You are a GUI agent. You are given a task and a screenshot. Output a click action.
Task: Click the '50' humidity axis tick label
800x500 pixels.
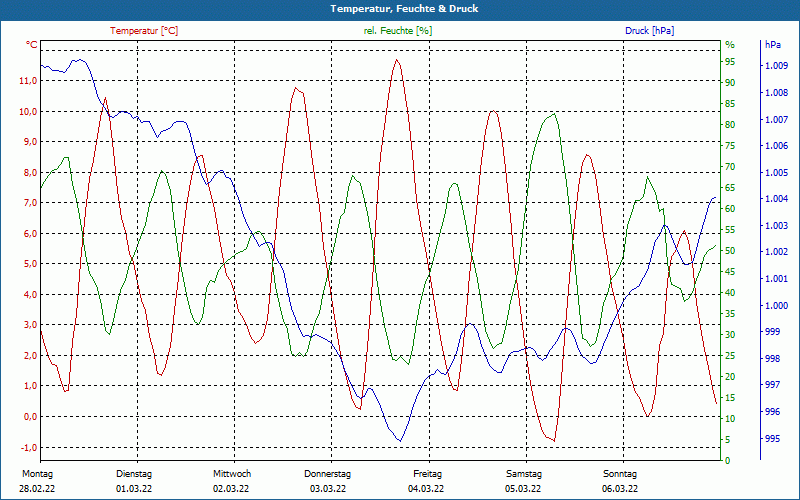730,251
